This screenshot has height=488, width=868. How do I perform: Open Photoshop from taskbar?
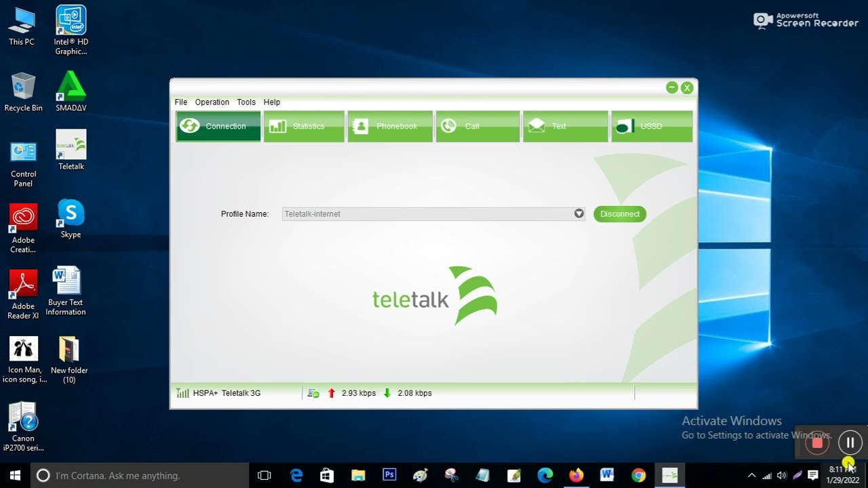pyautogui.click(x=389, y=476)
